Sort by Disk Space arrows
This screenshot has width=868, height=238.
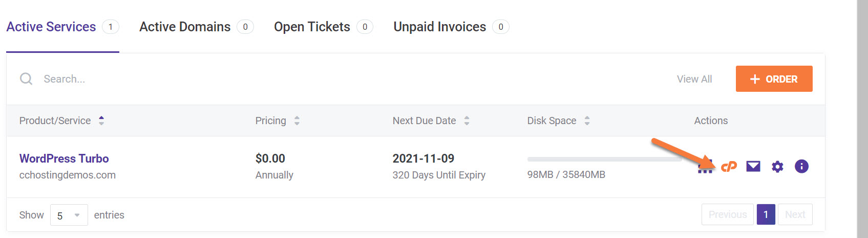pyautogui.click(x=587, y=121)
